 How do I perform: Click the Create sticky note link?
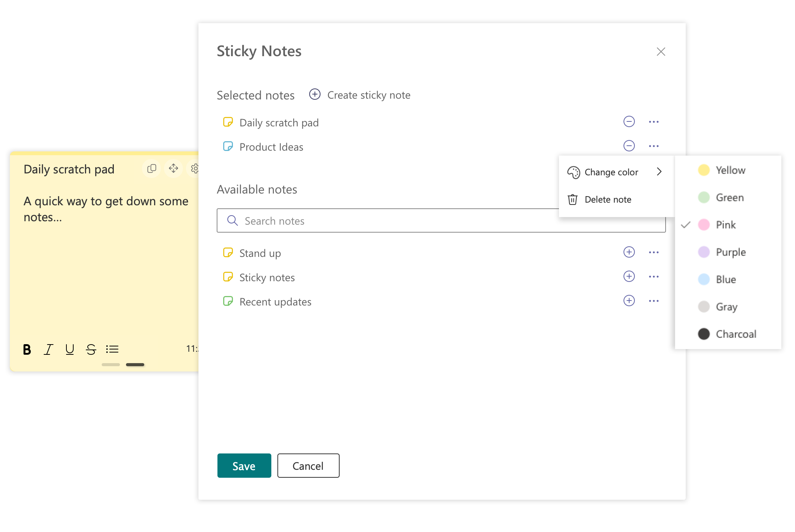pyautogui.click(x=368, y=95)
